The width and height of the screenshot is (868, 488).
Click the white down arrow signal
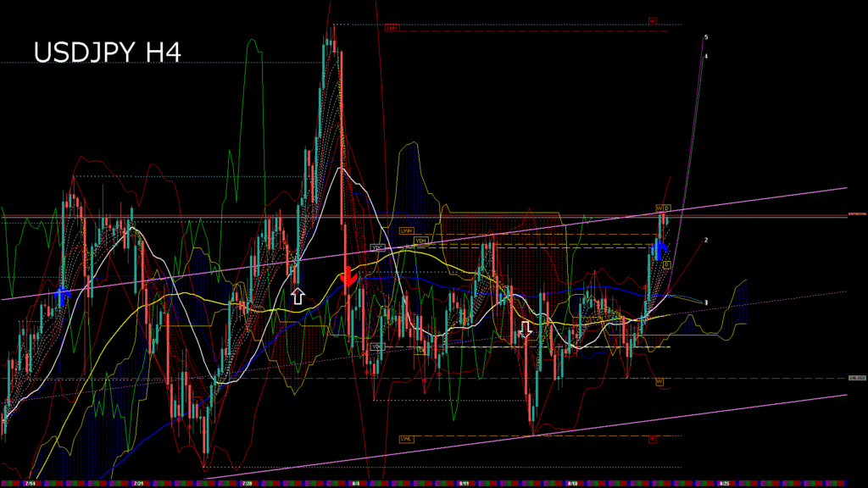pyautogui.click(x=526, y=330)
